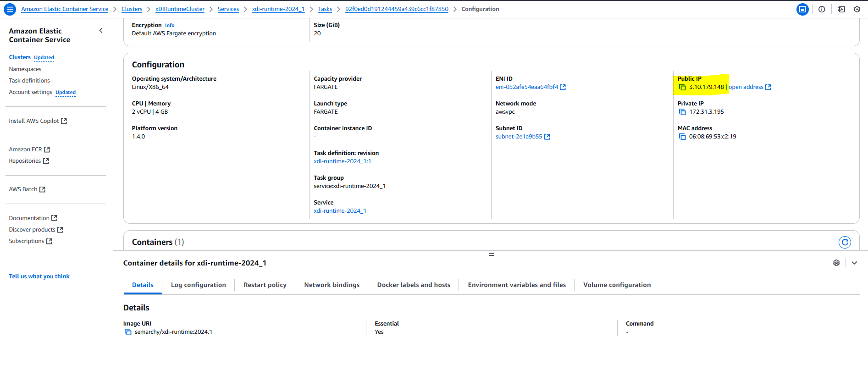Refresh the Containers list
The height and width of the screenshot is (376, 868).
pos(845,242)
